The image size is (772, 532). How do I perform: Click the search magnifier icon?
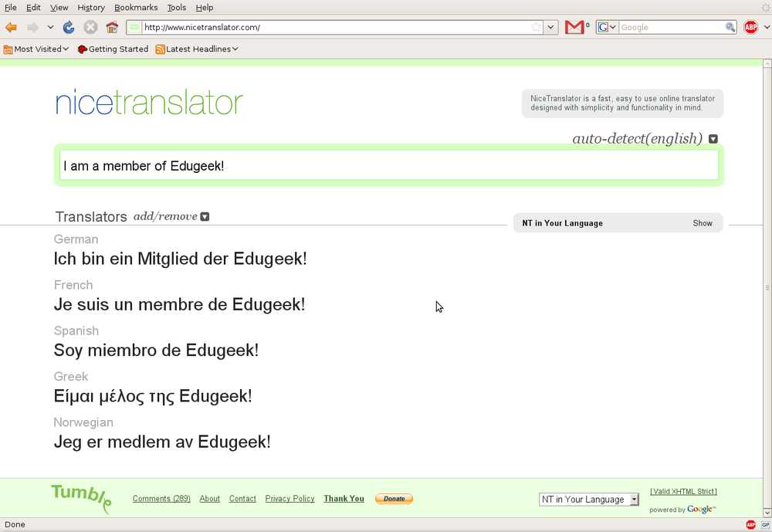(x=730, y=27)
